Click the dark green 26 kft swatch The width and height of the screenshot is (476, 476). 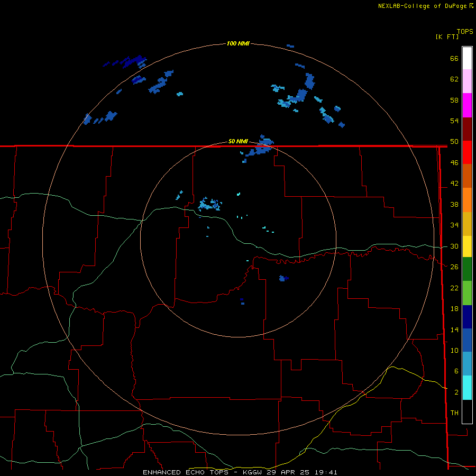[x=467, y=269]
